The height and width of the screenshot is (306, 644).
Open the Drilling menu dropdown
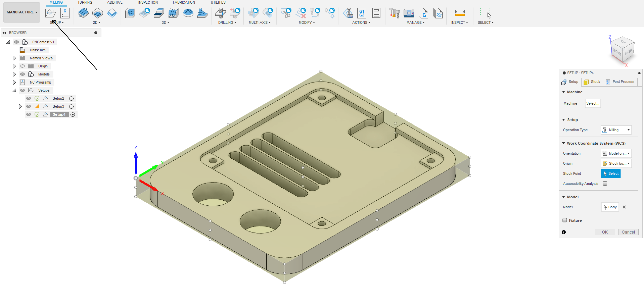227,23
